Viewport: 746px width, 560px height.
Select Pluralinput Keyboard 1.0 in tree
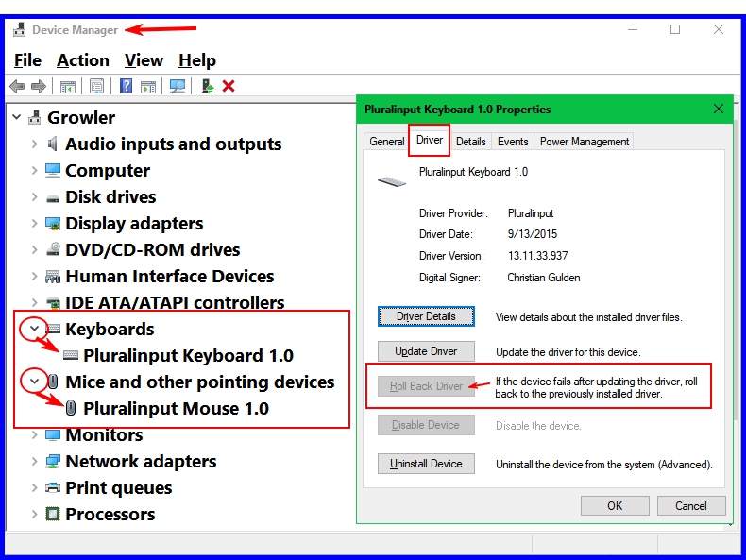pyautogui.click(x=189, y=355)
